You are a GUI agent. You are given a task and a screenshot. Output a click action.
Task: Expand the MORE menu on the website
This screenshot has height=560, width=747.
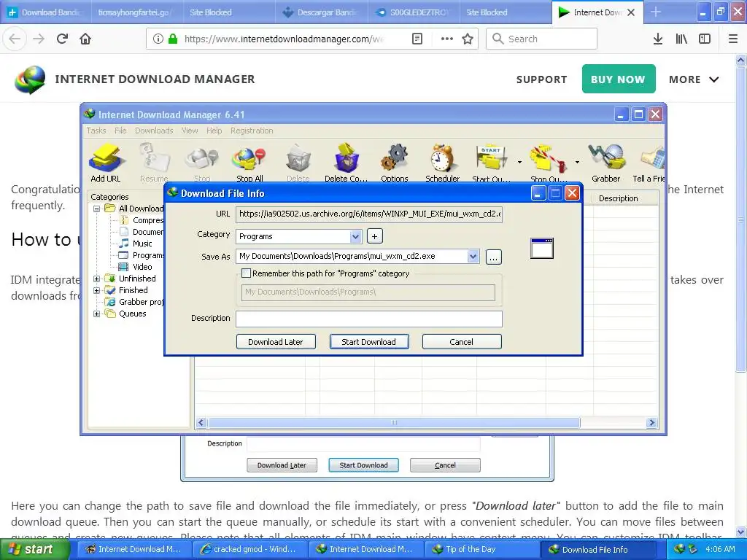(694, 79)
